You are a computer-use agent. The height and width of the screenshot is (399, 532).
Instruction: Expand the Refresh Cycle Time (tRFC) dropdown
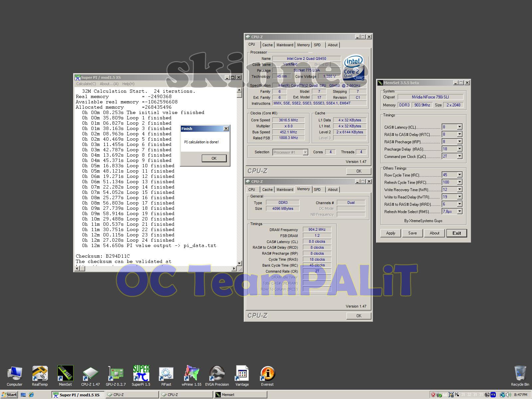coord(460,182)
